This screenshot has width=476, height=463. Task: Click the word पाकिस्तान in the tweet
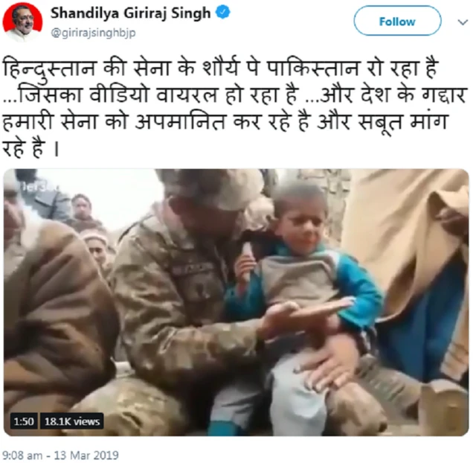tap(313, 68)
